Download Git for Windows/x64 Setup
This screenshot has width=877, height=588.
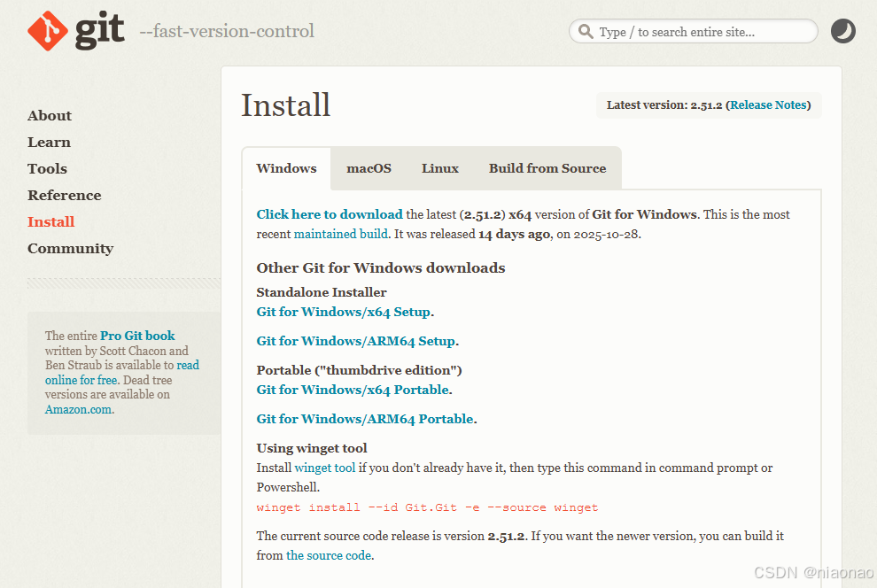(x=344, y=312)
